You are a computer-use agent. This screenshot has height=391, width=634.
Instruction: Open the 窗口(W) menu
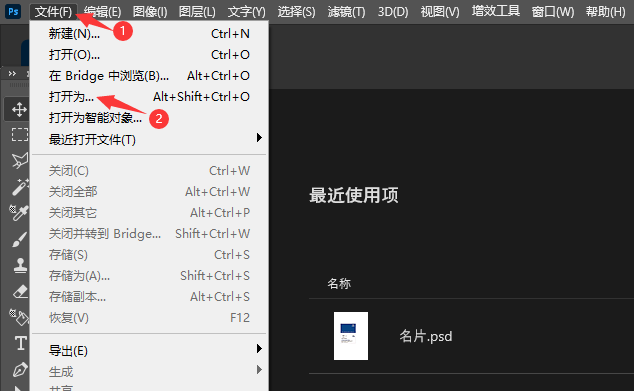[553, 12]
